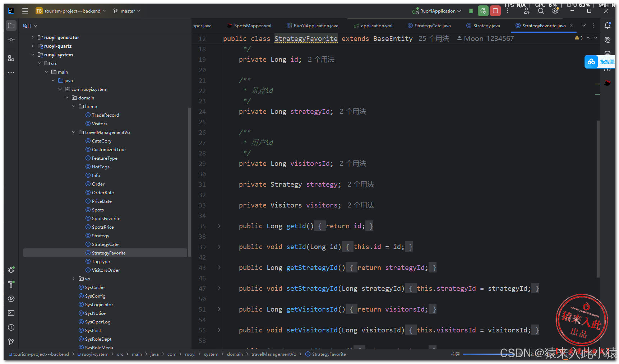Image resolution: width=619 pixels, height=364 pixels.
Task: Click the project tree scrollbar
Action: coord(189,181)
